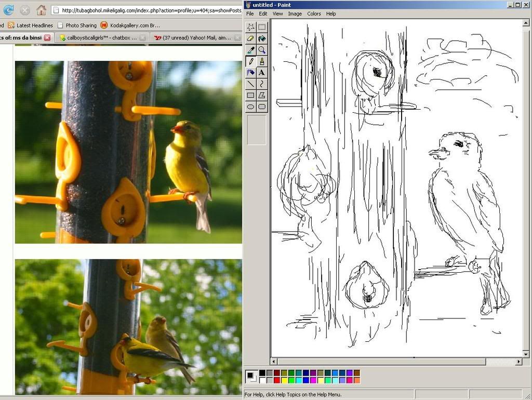
Task: Click Paint canvas scroll up arrow
Action: (526, 23)
